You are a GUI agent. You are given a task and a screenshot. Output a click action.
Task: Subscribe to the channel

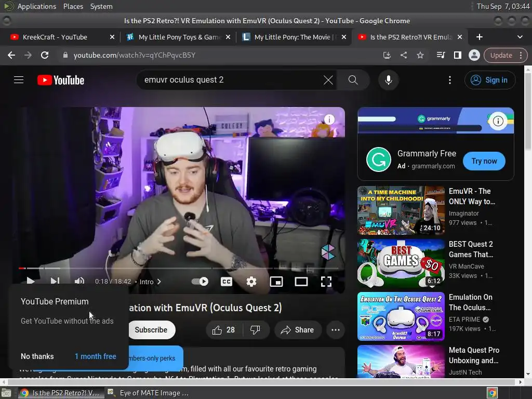(x=151, y=330)
